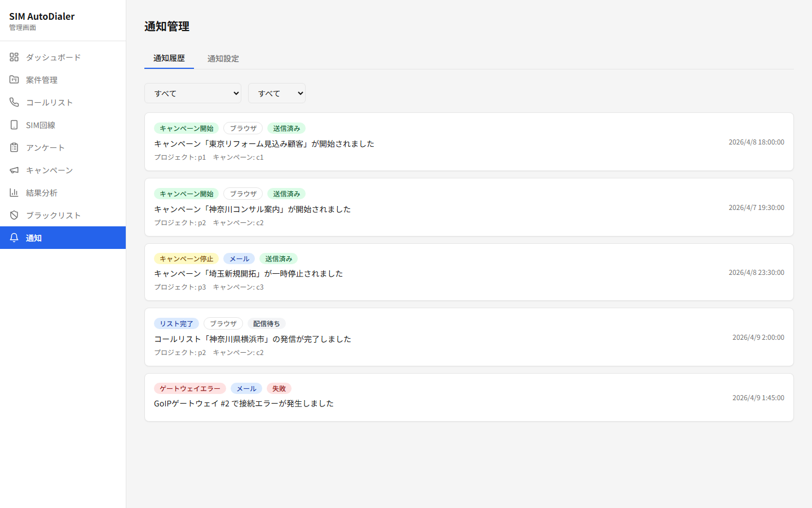This screenshot has height=508, width=812.
Task: Click メール badge on gateway error notification
Action: [246, 388]
